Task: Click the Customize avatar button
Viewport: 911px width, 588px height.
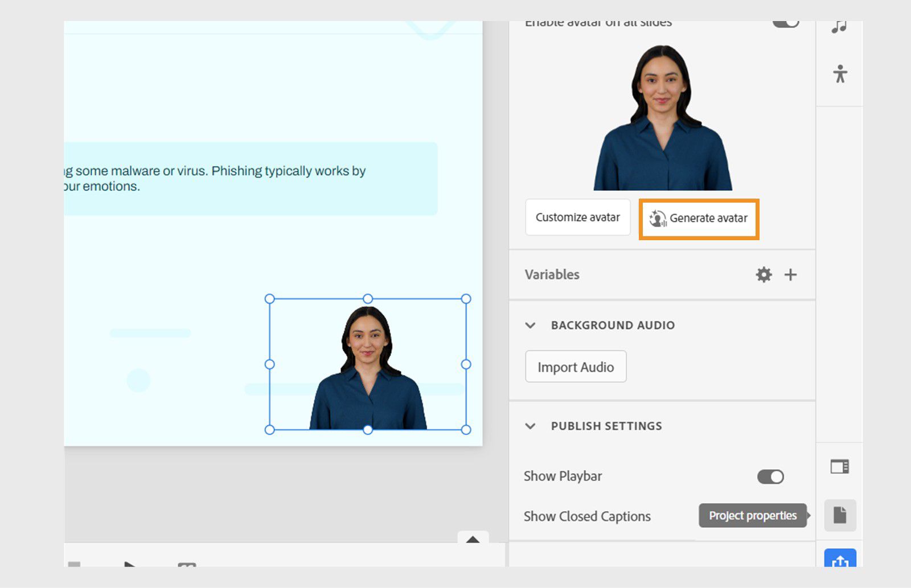Action: [x=577, y=217]
